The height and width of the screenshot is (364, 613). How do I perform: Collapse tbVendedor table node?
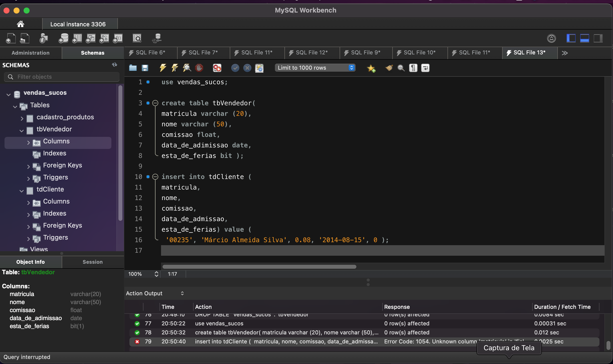coord(22,131)
